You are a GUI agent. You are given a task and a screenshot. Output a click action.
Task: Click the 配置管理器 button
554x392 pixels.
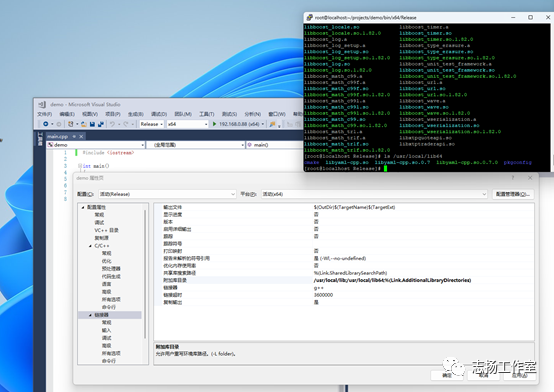[513, 194]
